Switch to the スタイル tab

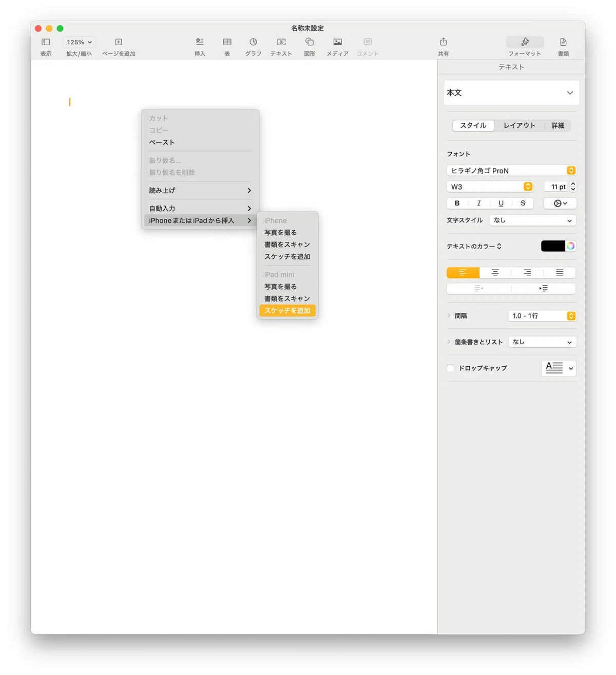click(473, 125)
